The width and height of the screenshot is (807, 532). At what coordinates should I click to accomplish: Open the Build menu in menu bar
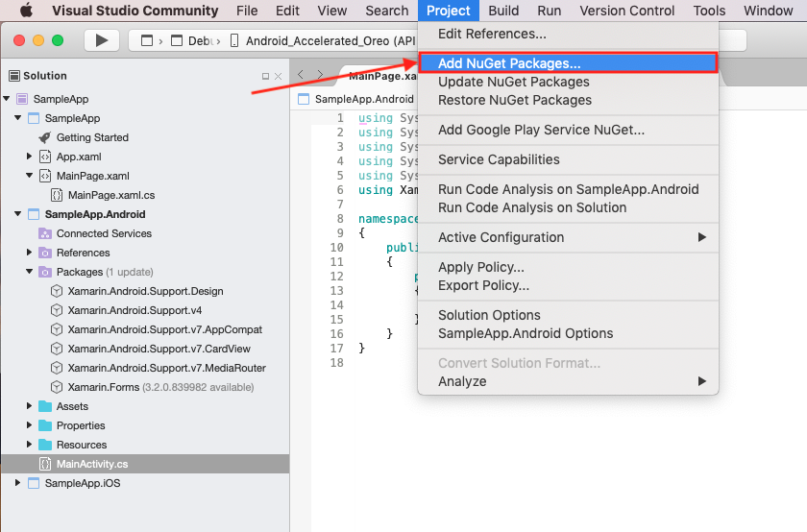tap(503, 11)
